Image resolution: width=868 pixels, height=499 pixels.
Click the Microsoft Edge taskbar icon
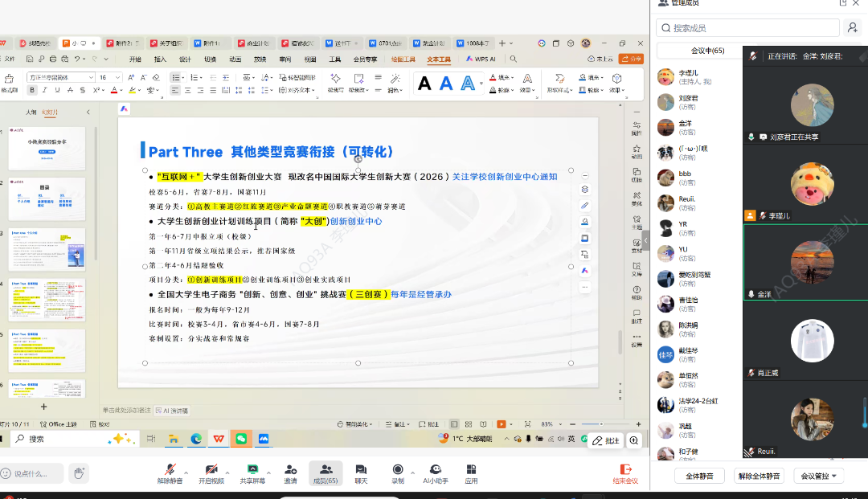[197, 439]
